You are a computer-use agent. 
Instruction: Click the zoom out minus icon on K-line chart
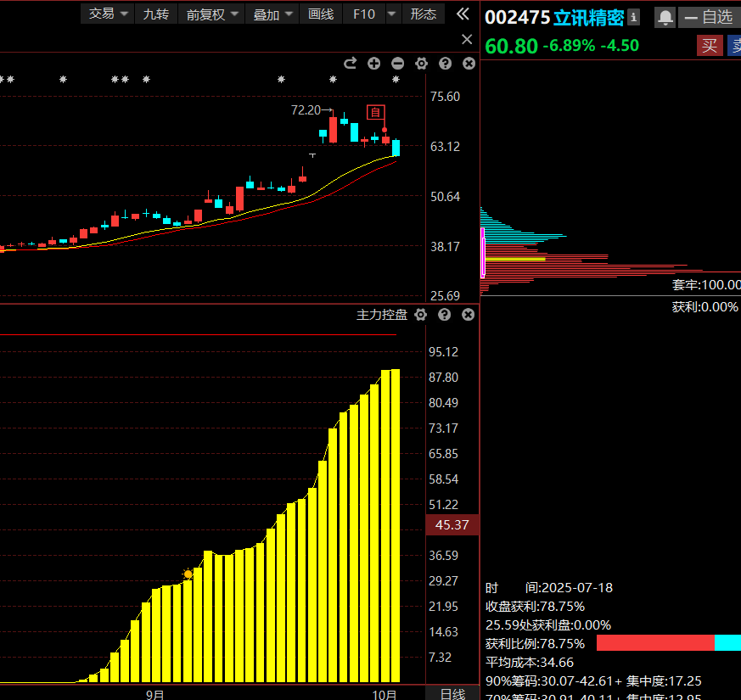tap(398, 64)
